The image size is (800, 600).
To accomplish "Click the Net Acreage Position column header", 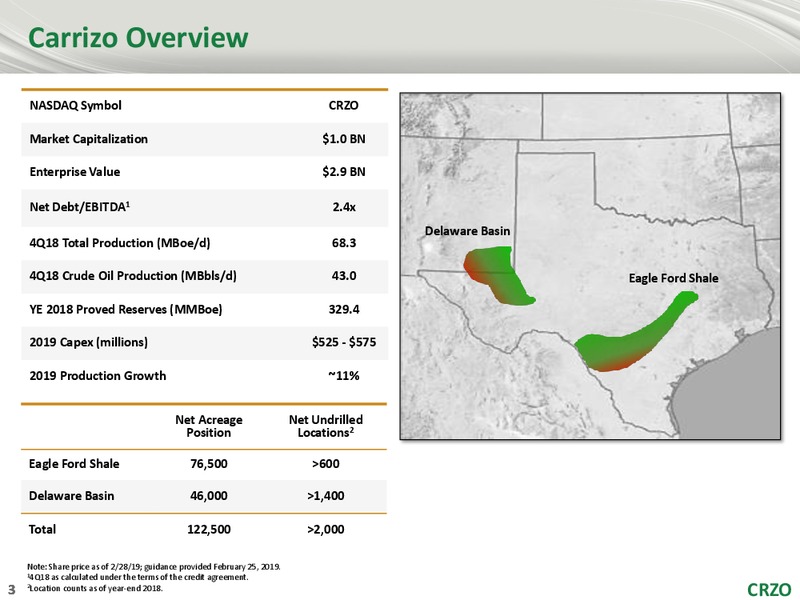I will (209, 426).
